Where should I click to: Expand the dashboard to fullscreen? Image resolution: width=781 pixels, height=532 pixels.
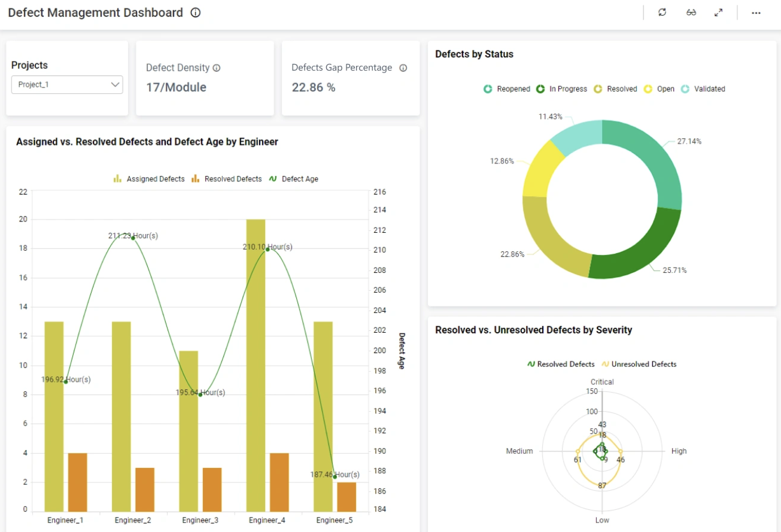tap(719, 13)
